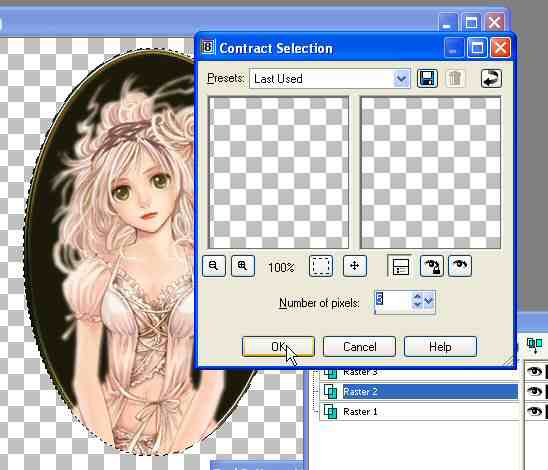Screen dimensions: 548x470
Task: Toggle visibility eye of Raster 1 layer
Action: pyautogui.click(x=534, y=411)
